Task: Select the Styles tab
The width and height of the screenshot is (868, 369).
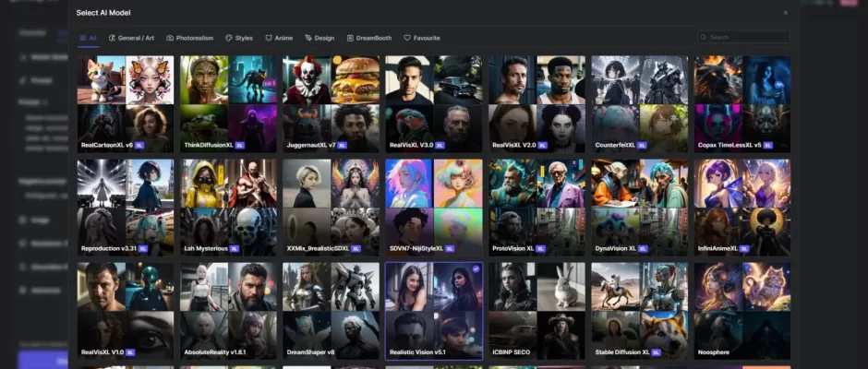Action: tap(239, 38)
